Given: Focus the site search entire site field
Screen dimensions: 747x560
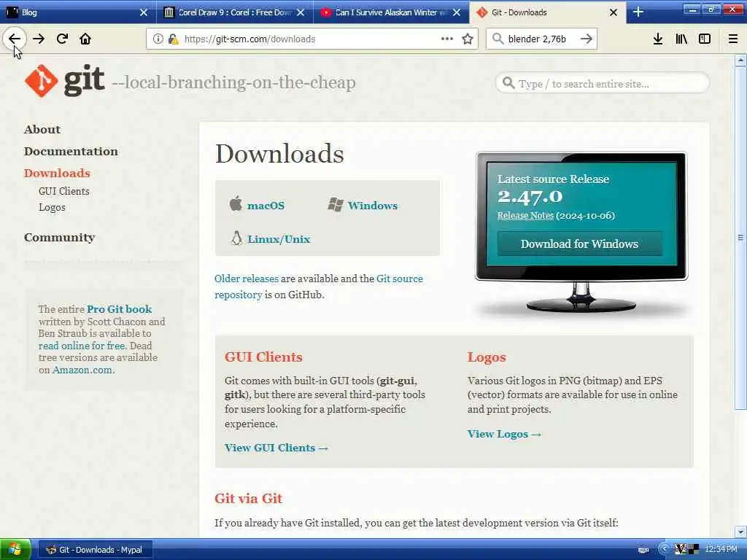Looking at the screenshot, I should [603, 84].
